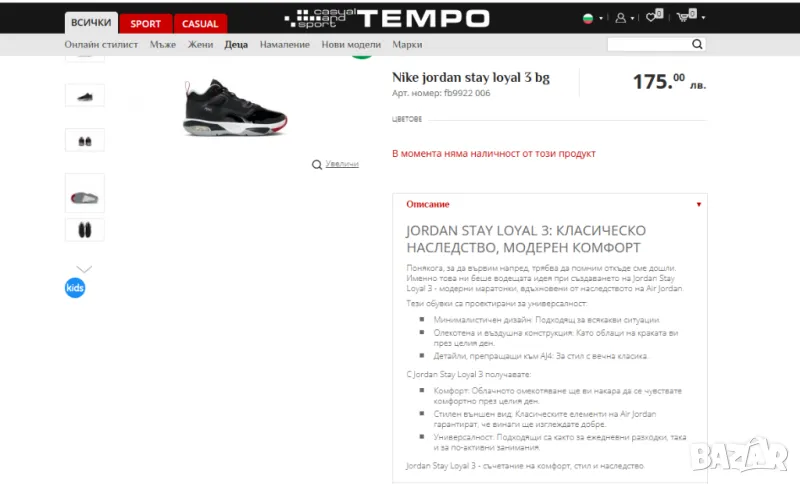Click the zoom magnifier beside Увеличи

pyautogui.click(x=317, y=164)
